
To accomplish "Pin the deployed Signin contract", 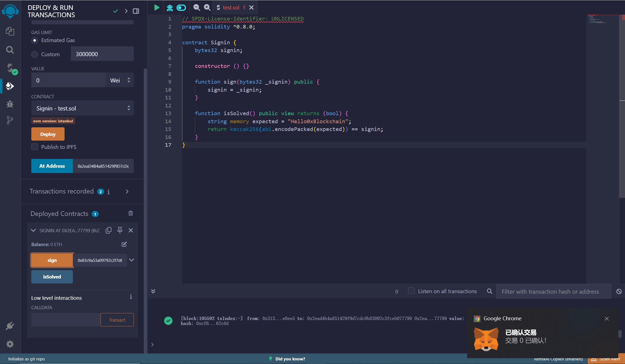I will pos(120,230).
